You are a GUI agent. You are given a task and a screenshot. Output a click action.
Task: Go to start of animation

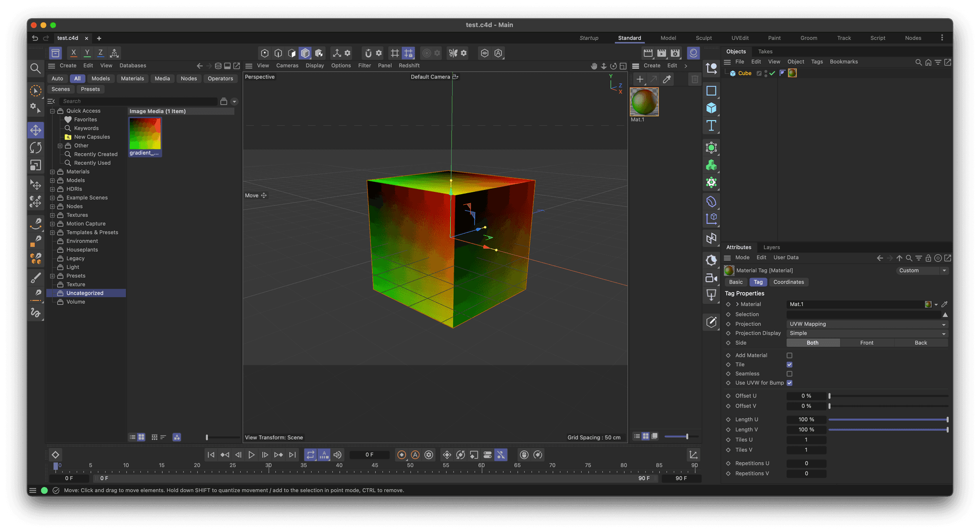(x=211, y=455)
